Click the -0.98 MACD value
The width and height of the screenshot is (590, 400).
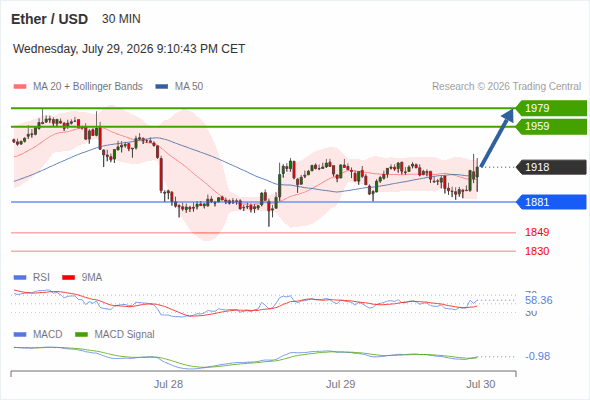coord(538,356)
